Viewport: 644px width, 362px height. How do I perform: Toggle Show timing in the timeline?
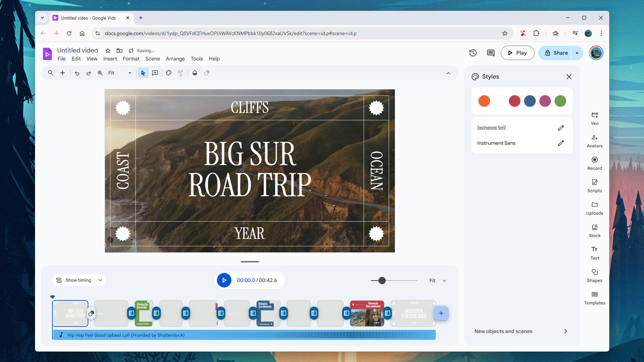[x=74, y=280]
